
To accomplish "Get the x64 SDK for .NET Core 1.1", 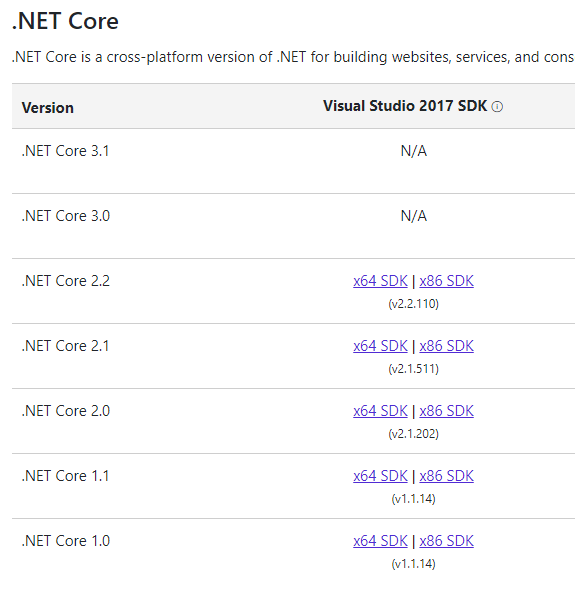I will (380, 476).
